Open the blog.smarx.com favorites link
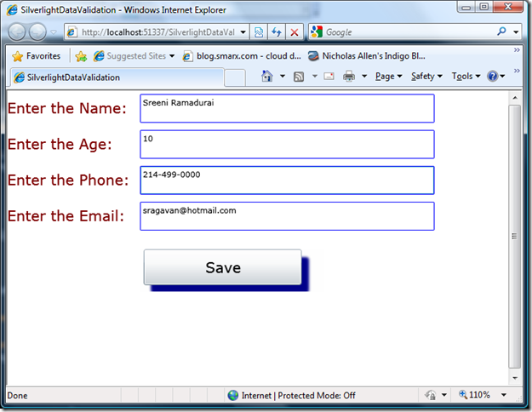 coord(242,56)
